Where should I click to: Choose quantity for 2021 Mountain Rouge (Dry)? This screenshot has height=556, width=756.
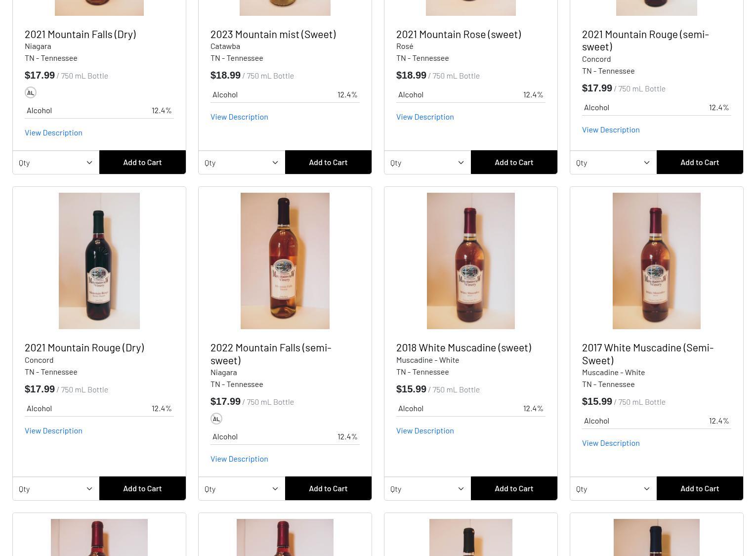tap(56, 489)
